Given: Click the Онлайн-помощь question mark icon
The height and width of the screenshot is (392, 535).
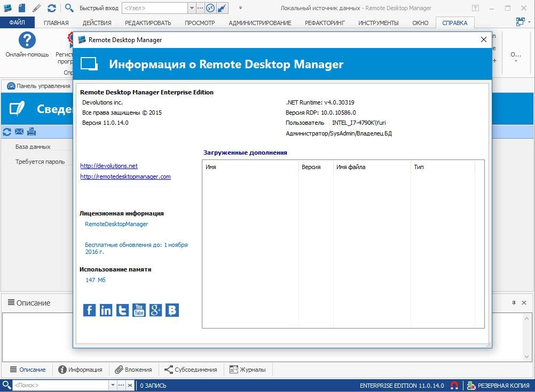Looking at the screenshot, I should click(27, 40).
